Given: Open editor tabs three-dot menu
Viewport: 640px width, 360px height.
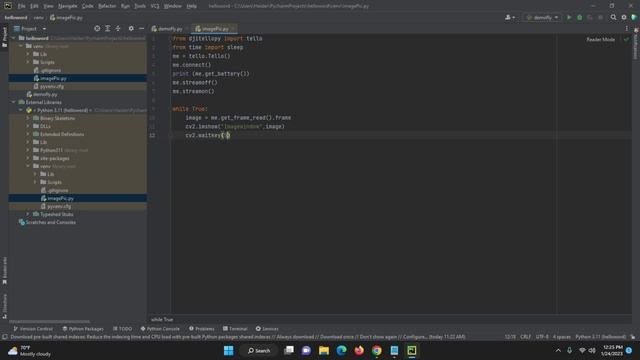Looking at the screenshot, I should (627, 29).
